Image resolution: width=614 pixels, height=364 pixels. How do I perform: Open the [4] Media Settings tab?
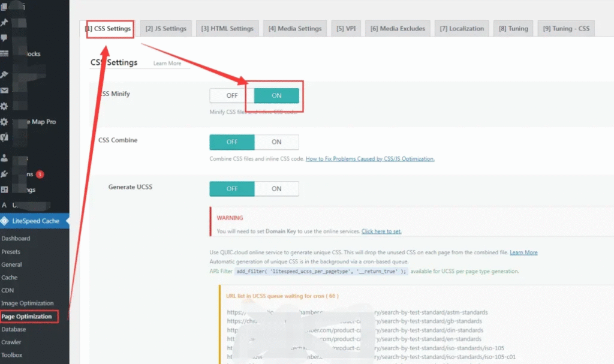tap(295, 29)
